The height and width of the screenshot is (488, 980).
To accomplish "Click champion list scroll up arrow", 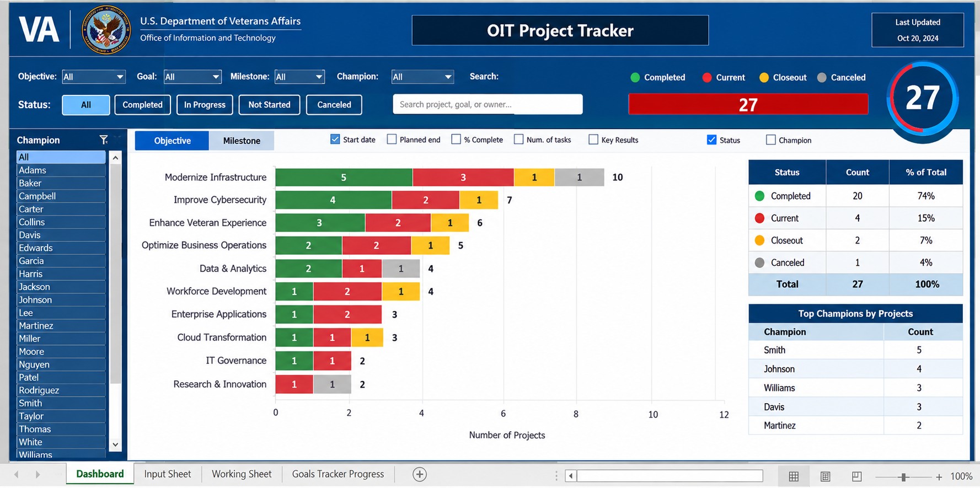I will [115, 158].
